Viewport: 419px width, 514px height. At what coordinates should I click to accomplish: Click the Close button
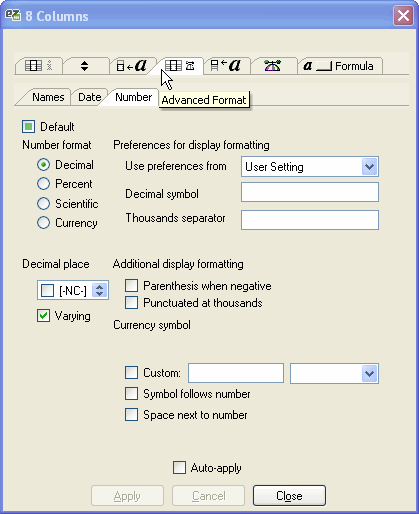(289, 496)
